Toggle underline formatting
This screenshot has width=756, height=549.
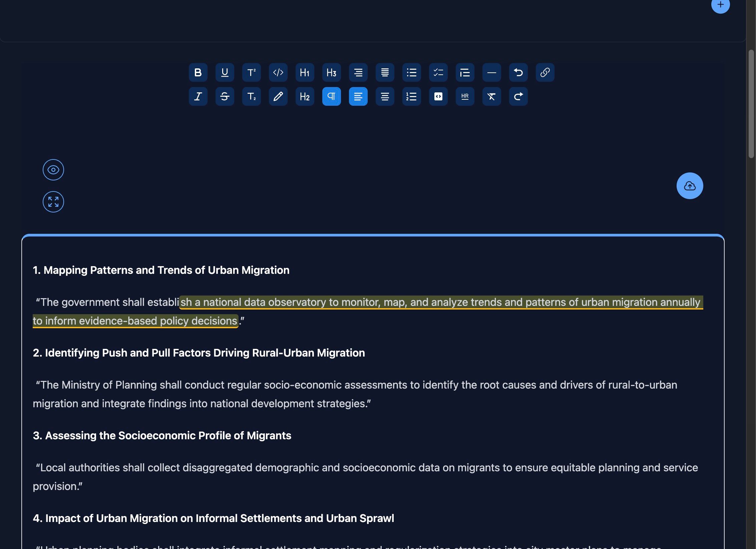coord(225,72)
